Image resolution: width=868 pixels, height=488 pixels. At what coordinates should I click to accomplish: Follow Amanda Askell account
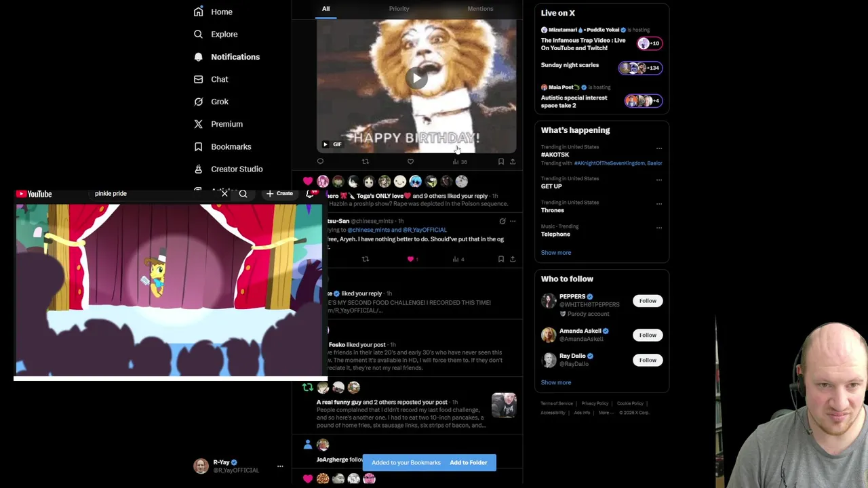pyautogui.click(x=648, y=335)
